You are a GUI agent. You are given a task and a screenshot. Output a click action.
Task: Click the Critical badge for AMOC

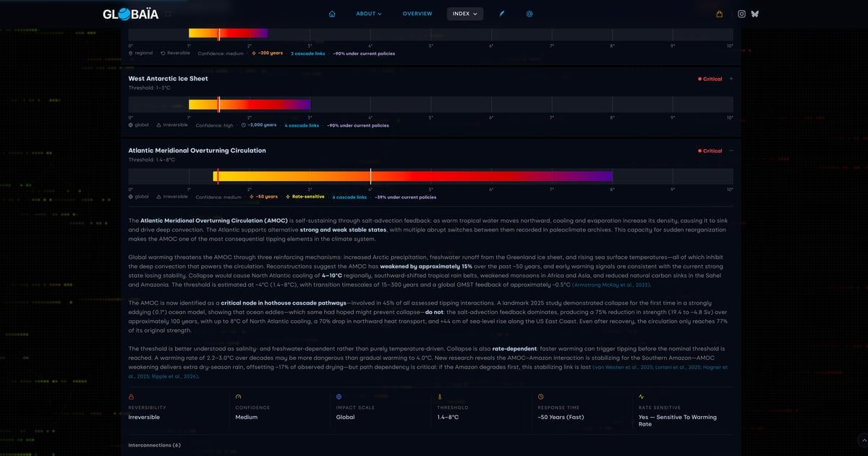(x=710, y=151)
